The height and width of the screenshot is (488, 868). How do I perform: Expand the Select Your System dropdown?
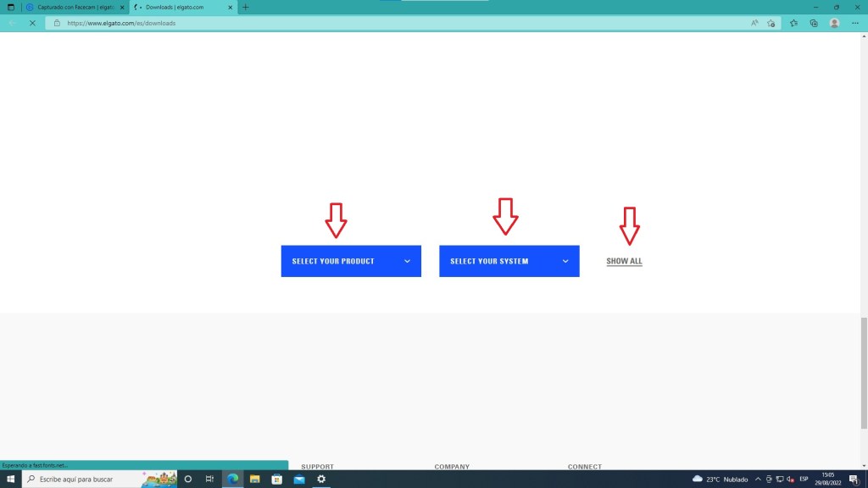tap(509, 261)
